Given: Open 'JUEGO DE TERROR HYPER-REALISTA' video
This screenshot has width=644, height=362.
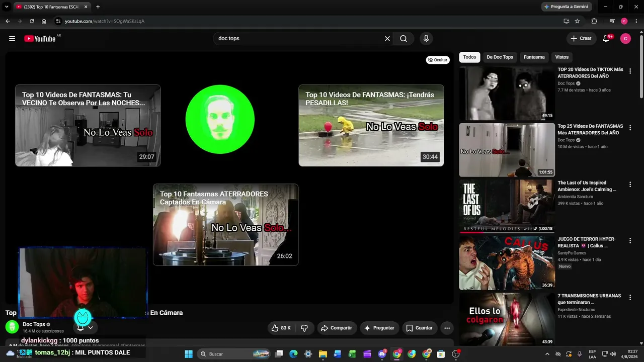Looking at the screenshot, I should point(507,262).
